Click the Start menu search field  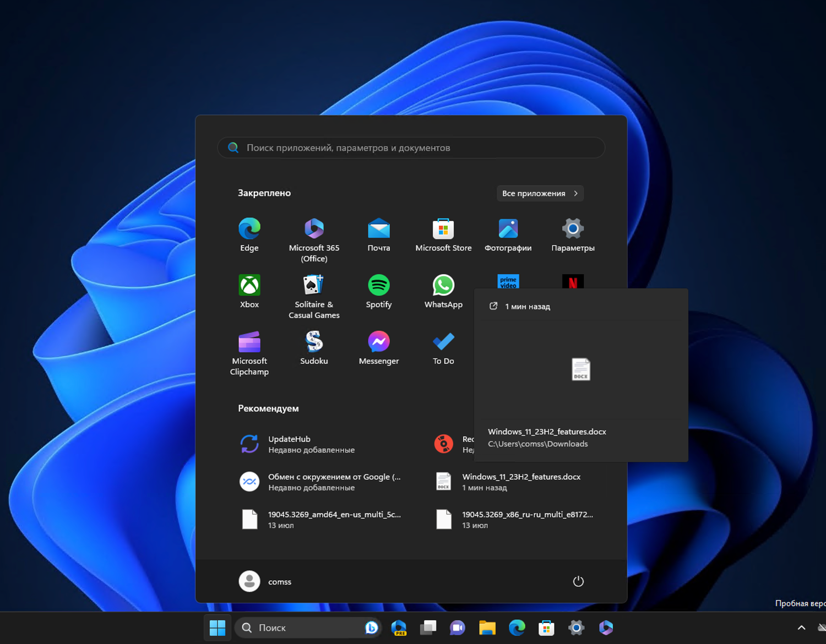point(411,148)
